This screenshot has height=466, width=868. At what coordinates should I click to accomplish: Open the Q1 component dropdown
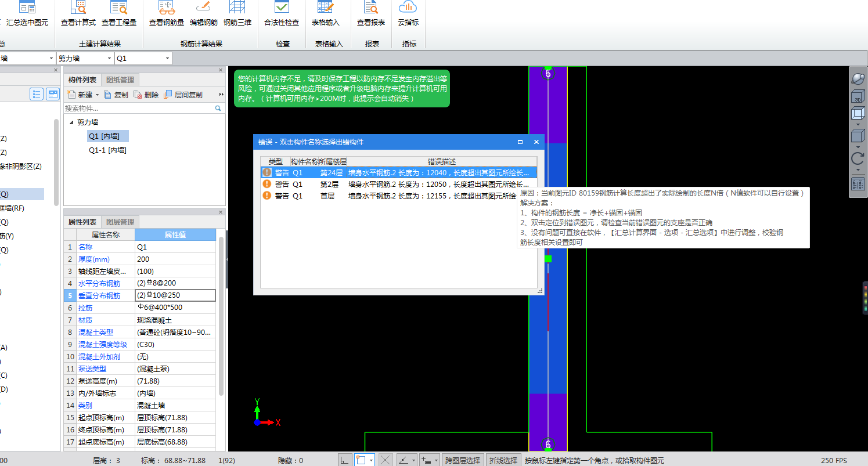click(167, 58)
